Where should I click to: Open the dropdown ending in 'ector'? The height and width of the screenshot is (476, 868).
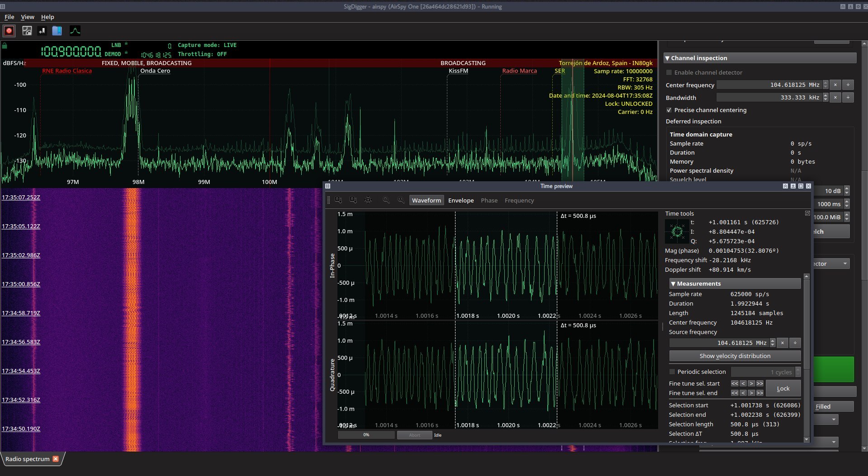click(831, 264)
